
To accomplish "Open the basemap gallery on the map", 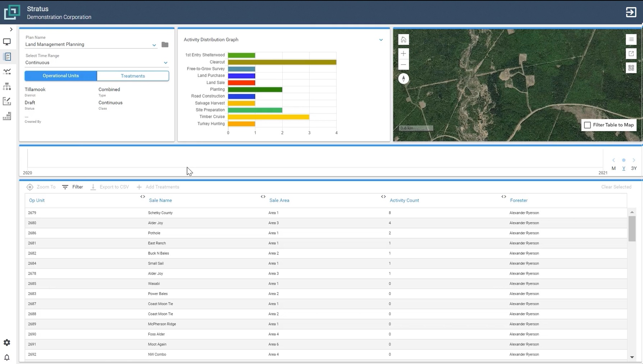I will click(x=631, y=68).
